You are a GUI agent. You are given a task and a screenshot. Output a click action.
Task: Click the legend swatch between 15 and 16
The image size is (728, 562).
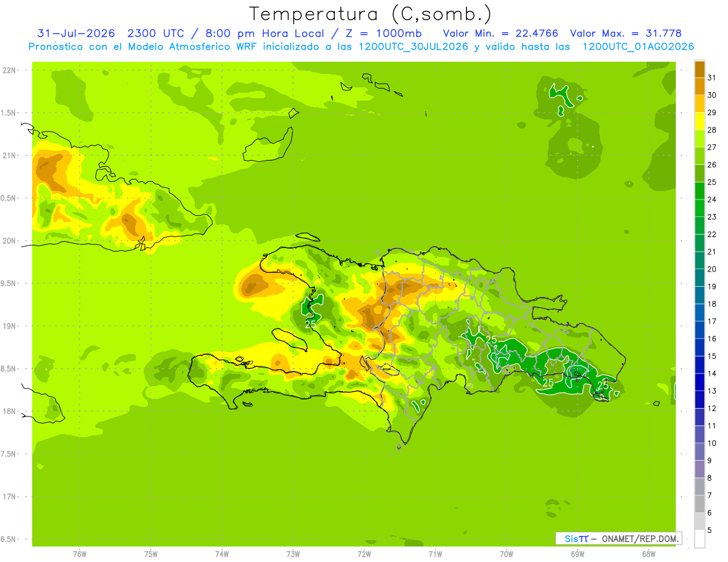coord(699,347)
